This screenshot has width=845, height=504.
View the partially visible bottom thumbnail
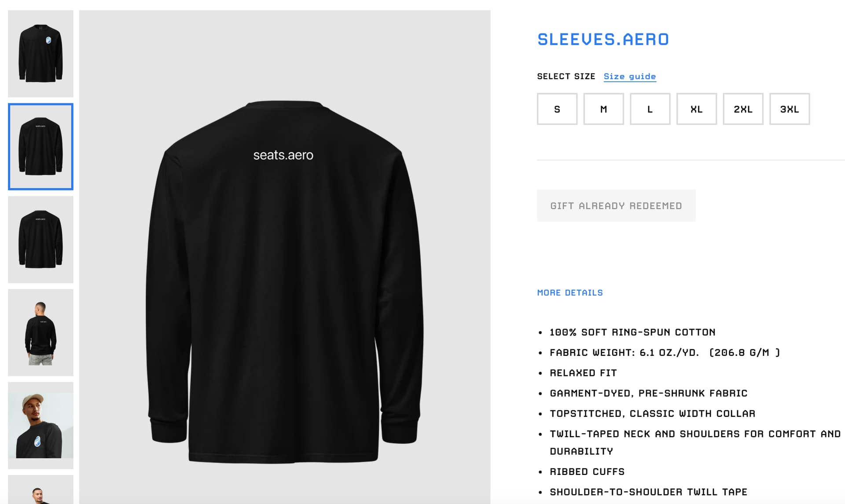(40, 489)
